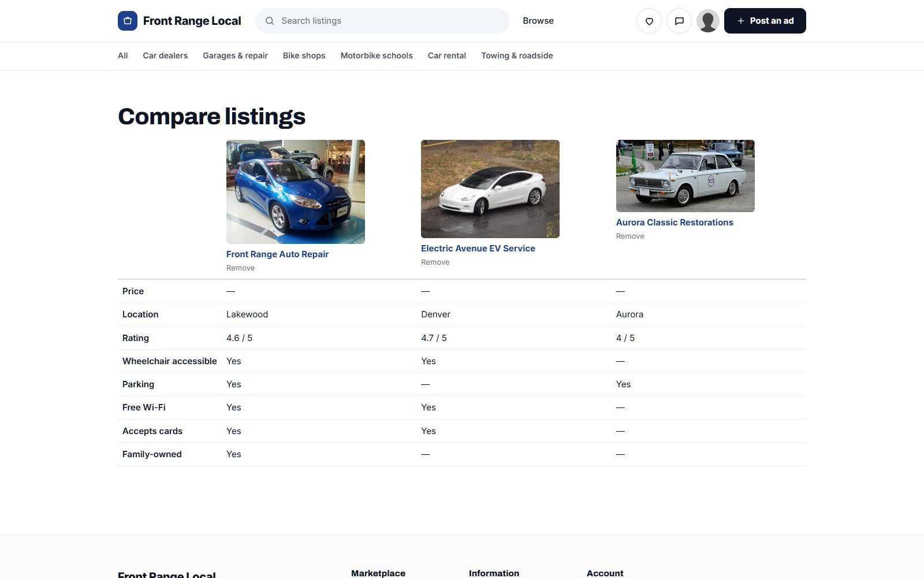Click the footer Marketplace heading
The image size is (924, 578).
point(378,573)
